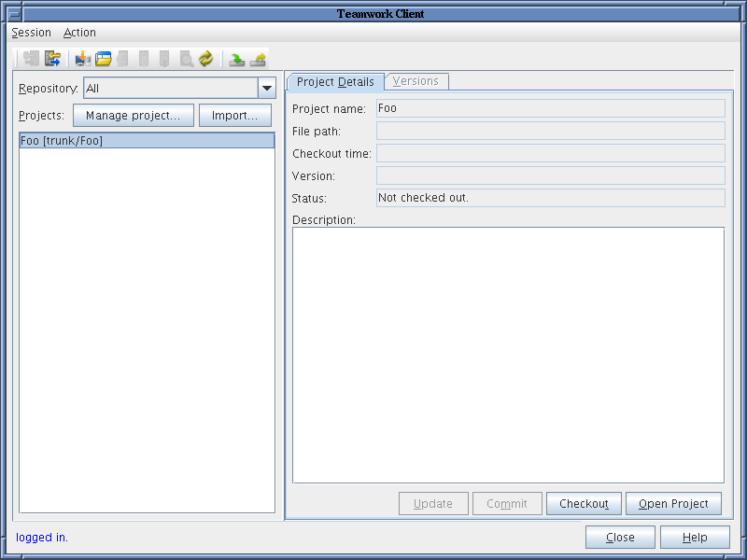Refresh using the yellow circular arrows icon
The height and width of the screenshot is (560, 747).
pos(206,59)
